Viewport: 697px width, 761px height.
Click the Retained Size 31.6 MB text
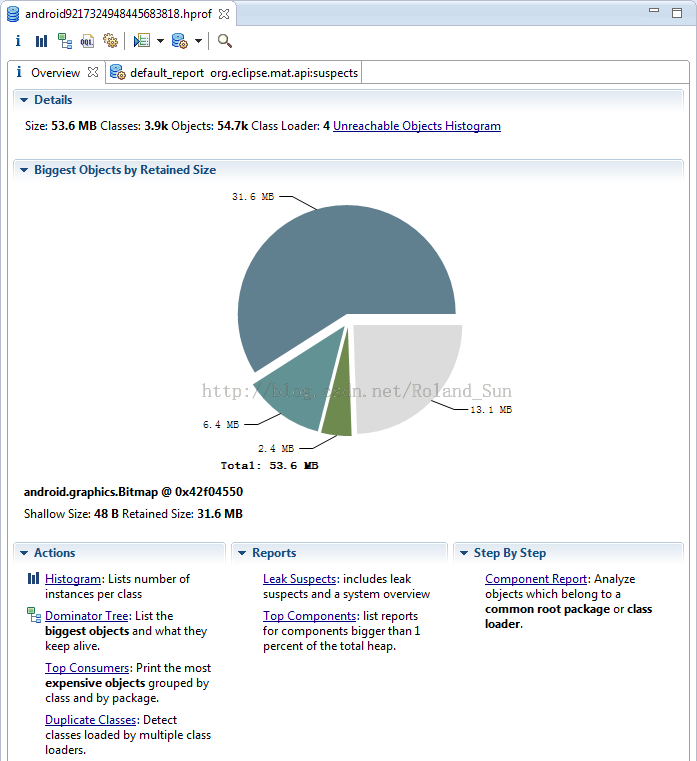[x=182, y=513]
